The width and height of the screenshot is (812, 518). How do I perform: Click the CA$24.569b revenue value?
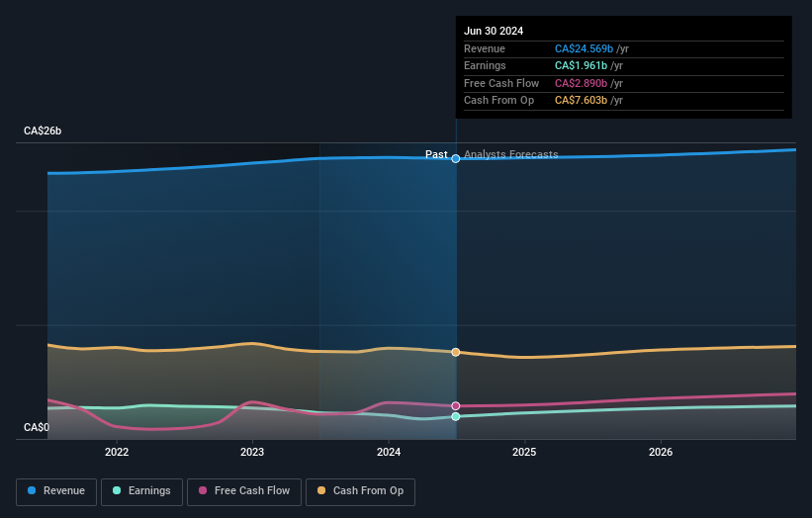click(x=585, y=48)
